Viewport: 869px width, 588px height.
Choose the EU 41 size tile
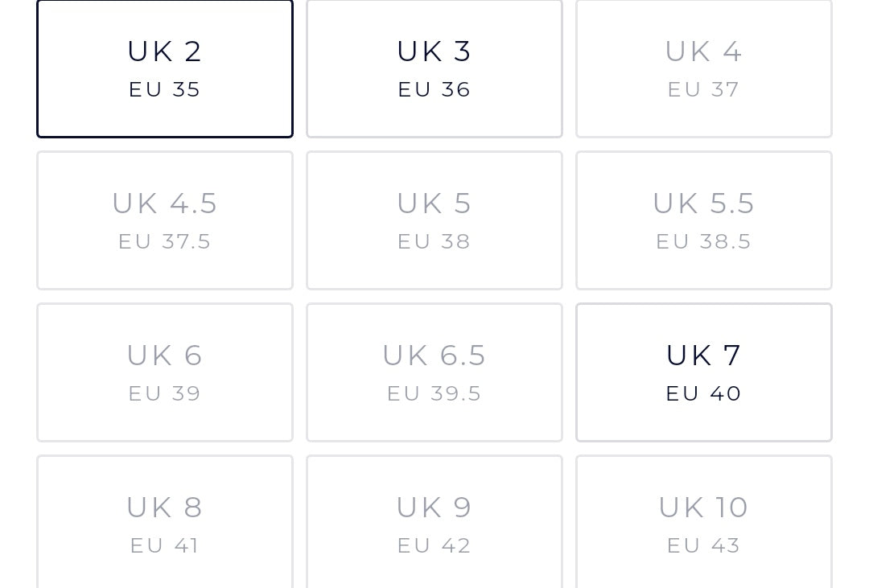pyautogui.click(x=165, y=524)
